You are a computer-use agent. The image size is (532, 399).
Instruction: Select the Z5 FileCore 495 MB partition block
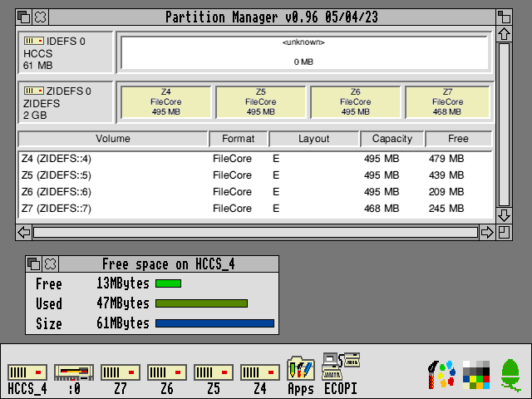260,101
